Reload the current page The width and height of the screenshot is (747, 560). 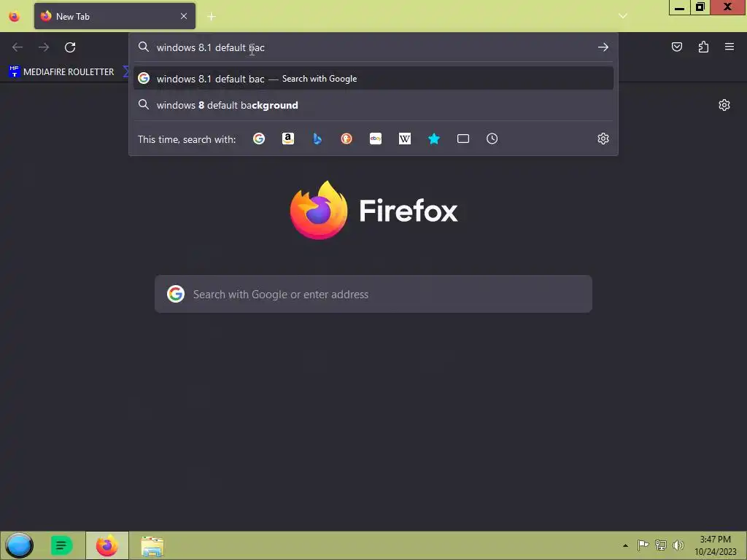(x=70, y=47)
